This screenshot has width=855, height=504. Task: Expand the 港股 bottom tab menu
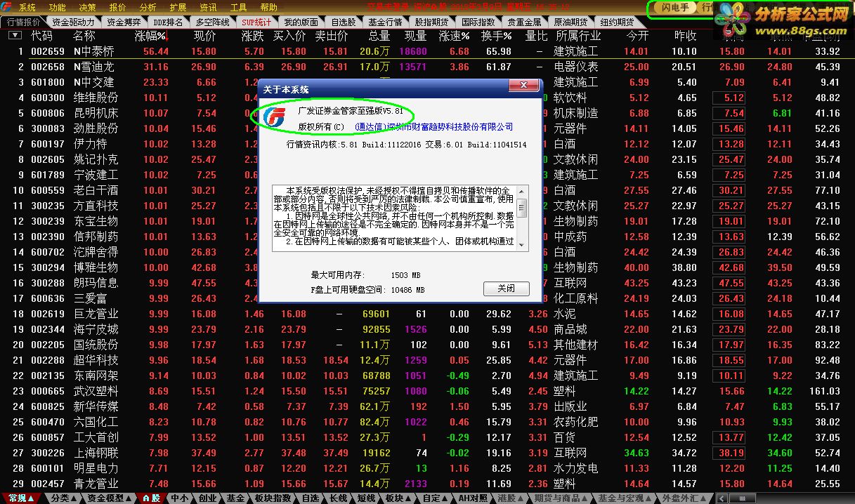coord(511,498)
